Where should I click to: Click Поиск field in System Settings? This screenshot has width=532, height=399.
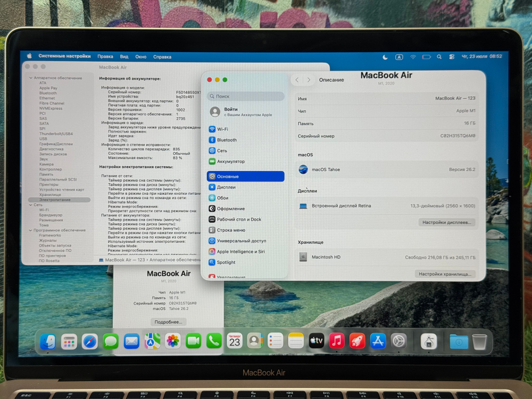[x=246, y=96]
